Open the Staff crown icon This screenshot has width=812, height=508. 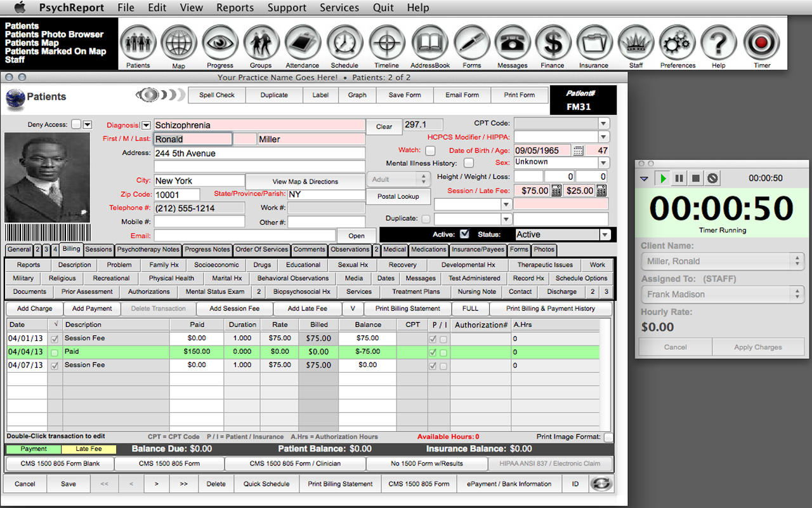636,43
